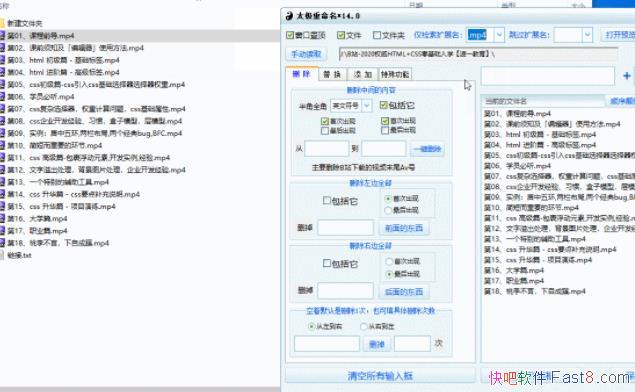Click wide text field left of 删掉 button
The height and width of the screenshot is (392, 635).
coord(327,344)
